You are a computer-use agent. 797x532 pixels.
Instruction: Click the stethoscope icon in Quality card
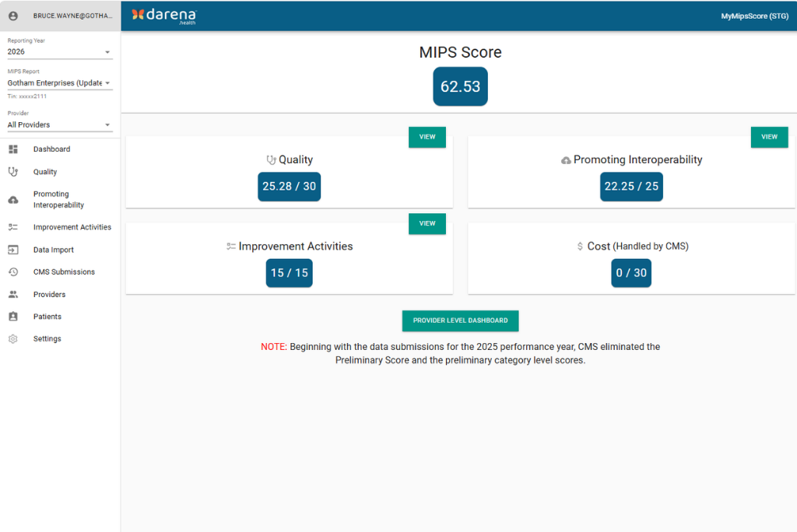272,160
